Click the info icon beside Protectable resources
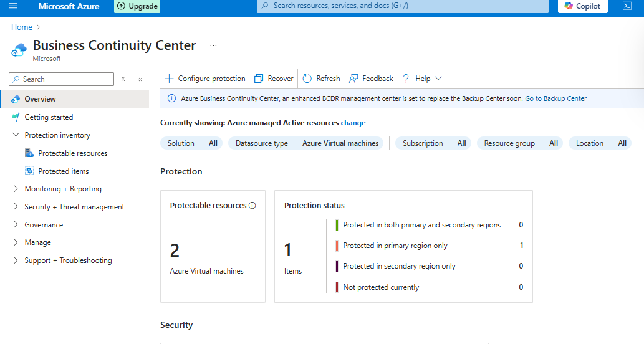This screenshot has width=644, height=344. coord(252,206)
